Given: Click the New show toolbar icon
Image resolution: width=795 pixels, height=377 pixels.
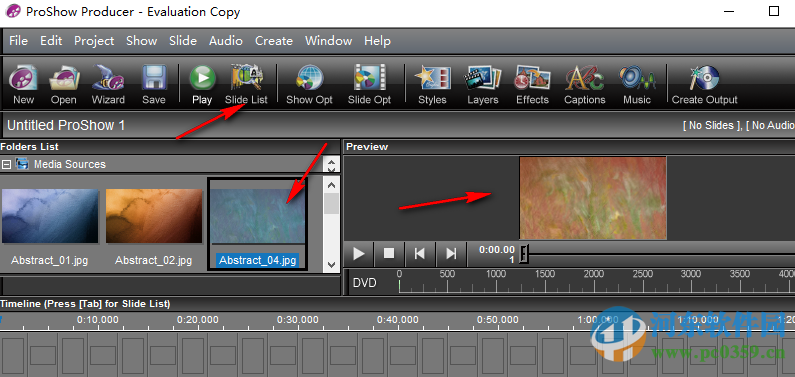Looking at the screenshot, I should 23,85.
